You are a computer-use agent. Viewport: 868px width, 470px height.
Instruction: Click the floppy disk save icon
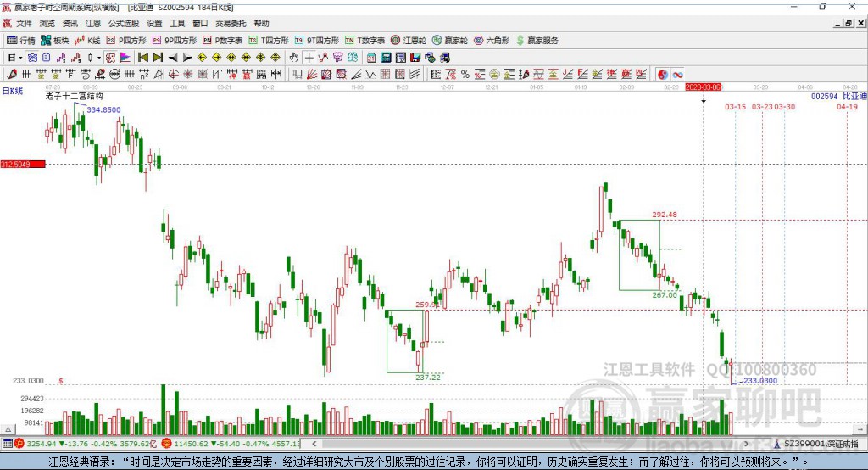(415, 58)
